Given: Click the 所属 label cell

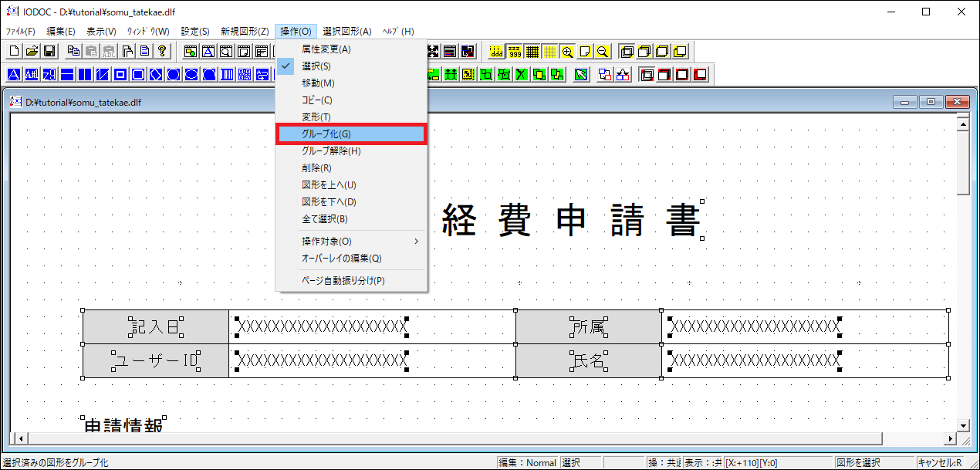Looking at the screenshot, I should pyautogui.click(x=589, y=327).
